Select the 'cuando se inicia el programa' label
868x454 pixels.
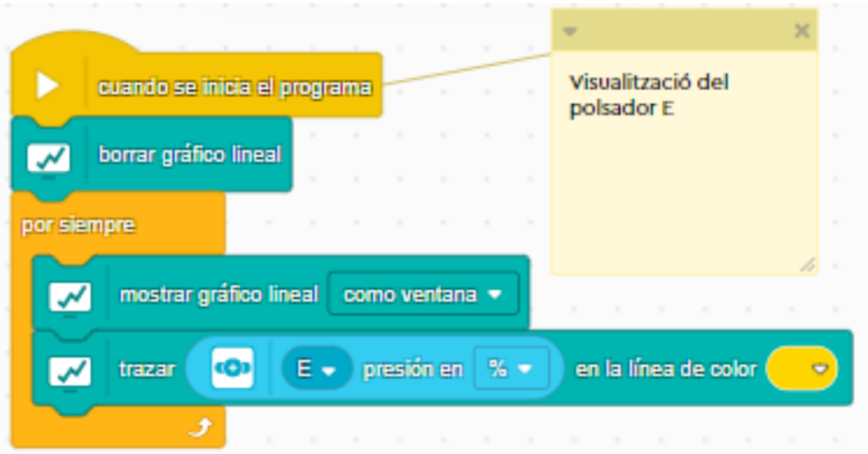pyautogui.click(x=235, y=86)
